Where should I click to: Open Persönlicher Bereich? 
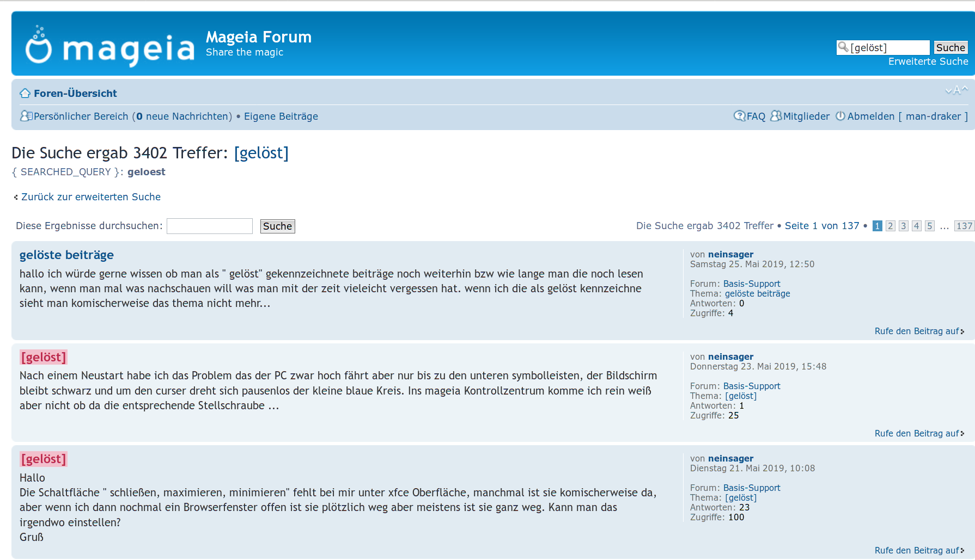(81, 116)
